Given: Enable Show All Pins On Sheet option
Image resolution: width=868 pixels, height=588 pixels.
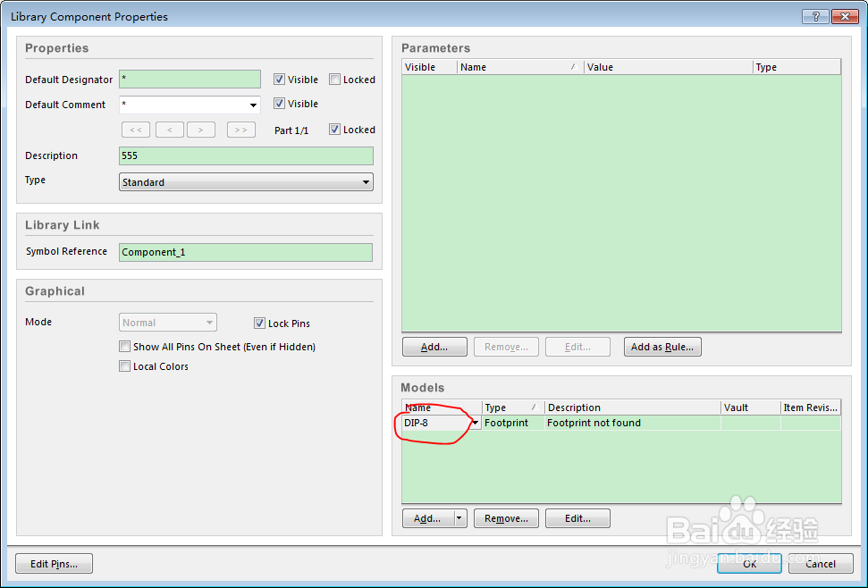Looking at the screenshot, I should click(x=124, y=346).
